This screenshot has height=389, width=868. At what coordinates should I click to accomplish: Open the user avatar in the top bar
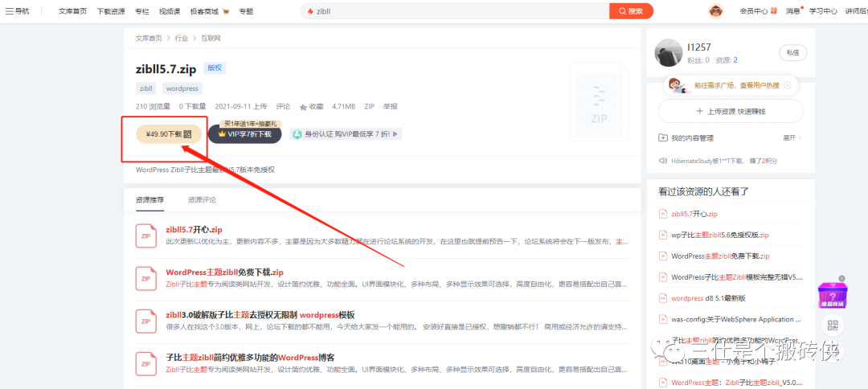click(x=716, y=11)
